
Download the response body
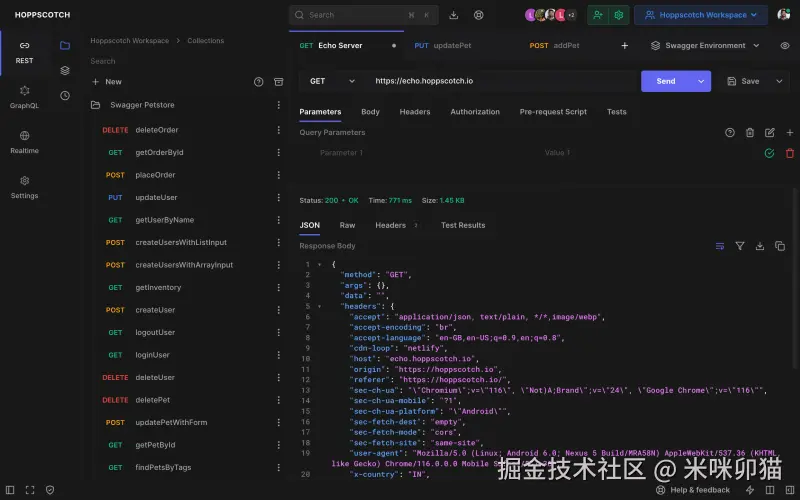tap(759, 246)
